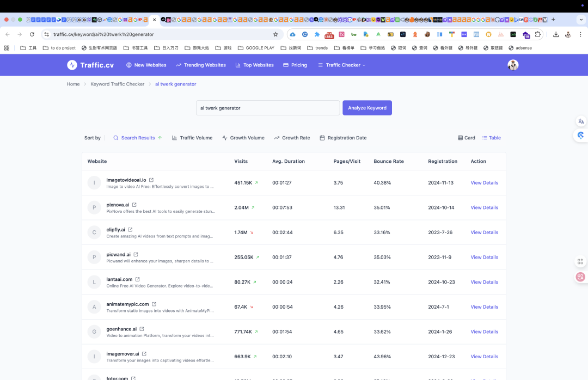Screen dimensions: 588x380
Task: Switch to Table view
Action: [x=491, y=138]
